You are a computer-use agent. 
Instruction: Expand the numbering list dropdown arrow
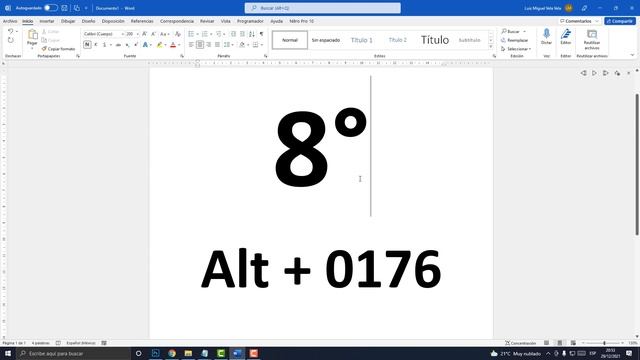[211, 34]
